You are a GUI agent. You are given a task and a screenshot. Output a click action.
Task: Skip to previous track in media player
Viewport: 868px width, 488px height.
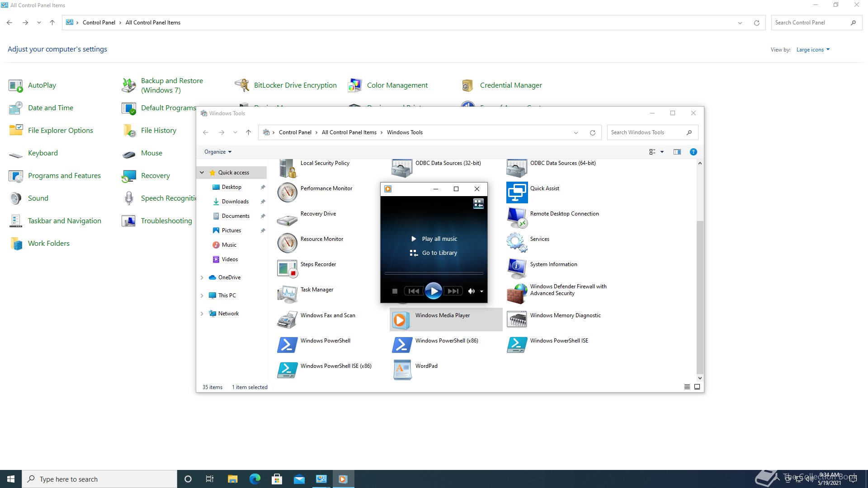pyautogui.click(x=414, y=291)
